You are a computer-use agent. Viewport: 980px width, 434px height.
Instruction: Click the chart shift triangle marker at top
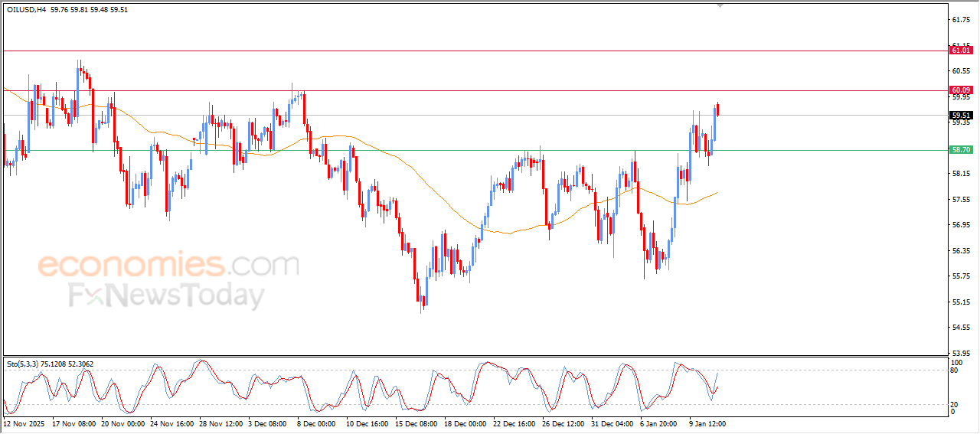click(x=719, y=5)
